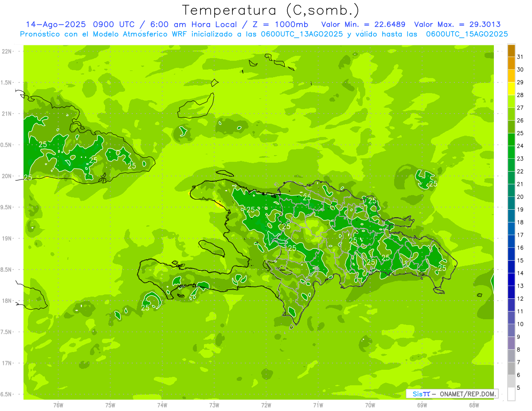Click the '9.5N' latitude axis label
The width and height of the screenshot is (532, 411).
click(7, 207)
